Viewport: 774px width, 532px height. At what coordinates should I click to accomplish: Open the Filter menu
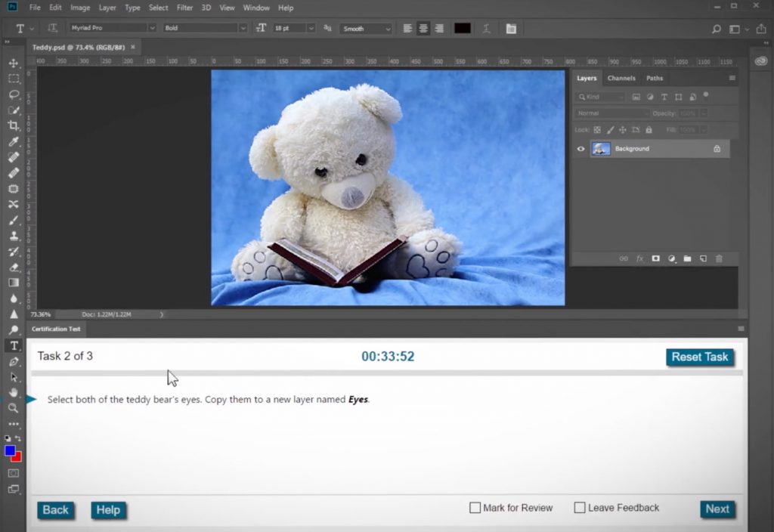184,8
